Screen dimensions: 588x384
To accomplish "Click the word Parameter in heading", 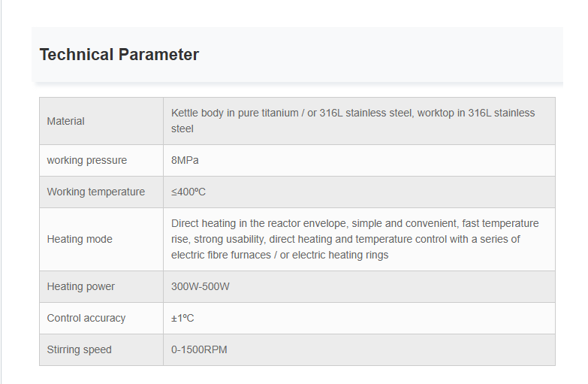I will tap(158, 54).
